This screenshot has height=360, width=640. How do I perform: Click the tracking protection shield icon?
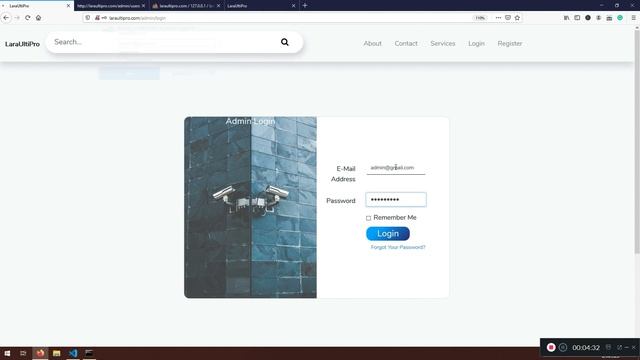coord(88,18)
